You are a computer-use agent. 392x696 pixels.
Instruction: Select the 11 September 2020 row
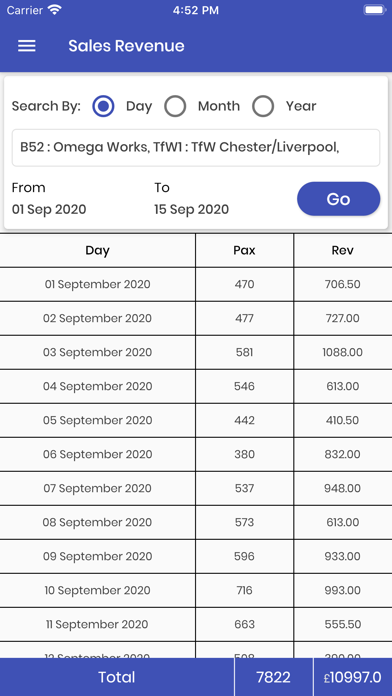point(196,625)
